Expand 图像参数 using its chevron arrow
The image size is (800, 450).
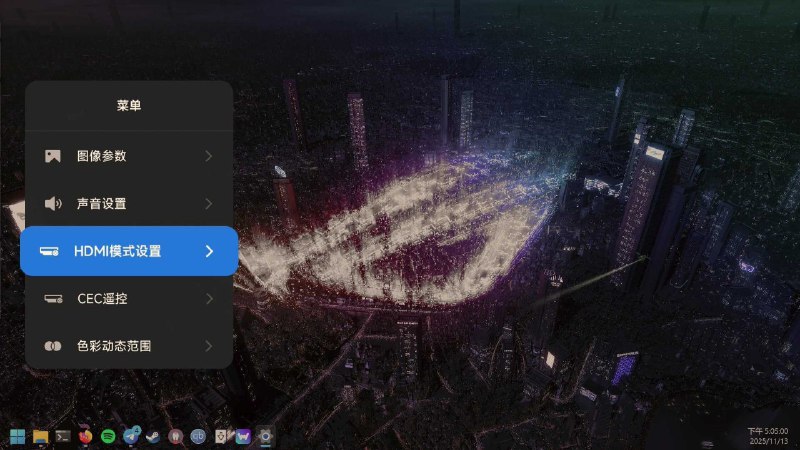click(209, 156)
